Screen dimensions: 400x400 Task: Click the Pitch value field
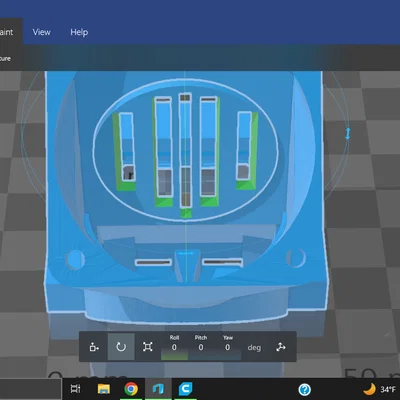[201, 347]
